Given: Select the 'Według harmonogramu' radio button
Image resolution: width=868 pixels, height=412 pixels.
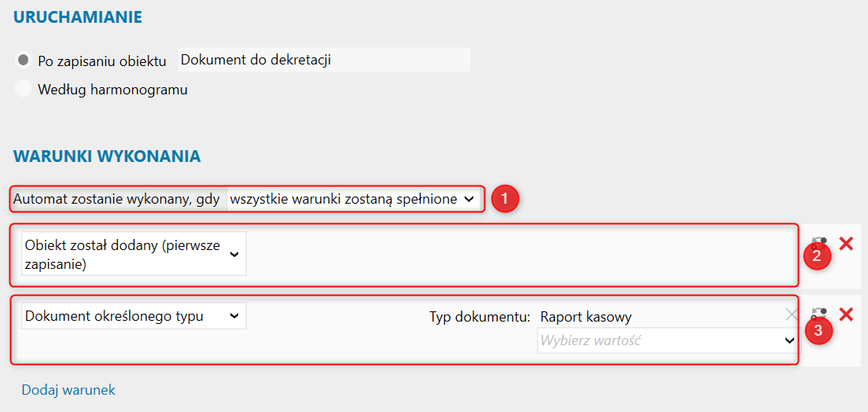Looking at the screenshot, I should click(x=24, y=89).
